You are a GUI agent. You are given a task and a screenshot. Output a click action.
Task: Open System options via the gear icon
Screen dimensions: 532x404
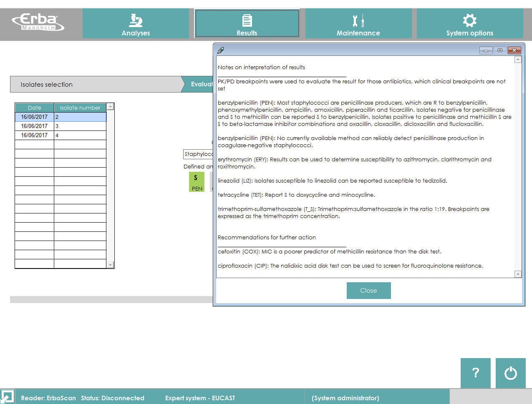469,20
